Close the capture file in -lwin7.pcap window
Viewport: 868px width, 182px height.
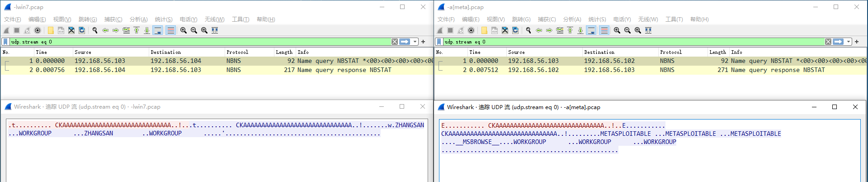click(71, 30)
